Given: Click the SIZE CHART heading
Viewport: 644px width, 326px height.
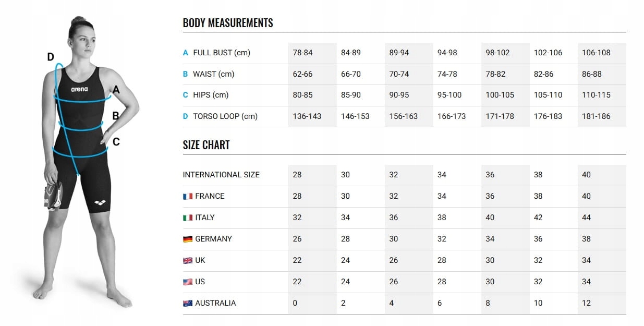Looking at the screenshot, I should (206, 145).
